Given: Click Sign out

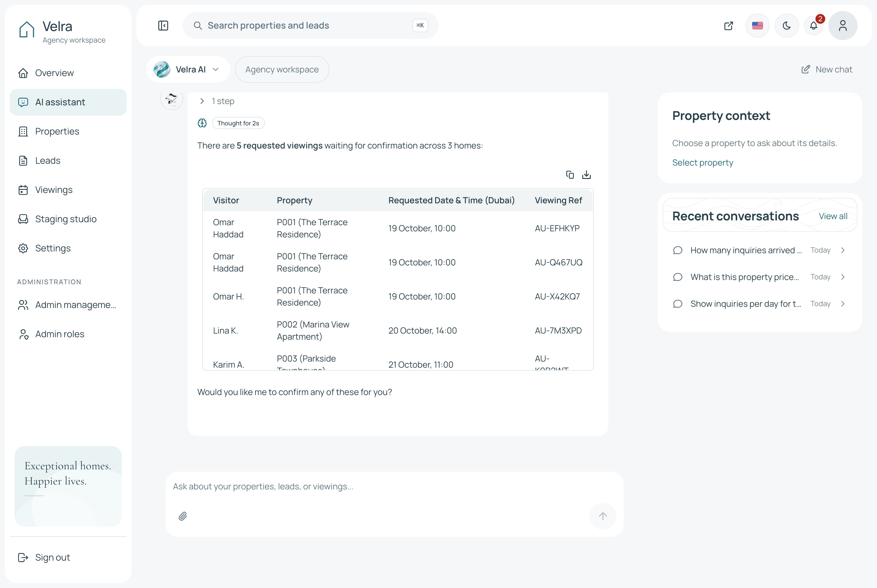Looking at the screenshot, I should [68, 558].
